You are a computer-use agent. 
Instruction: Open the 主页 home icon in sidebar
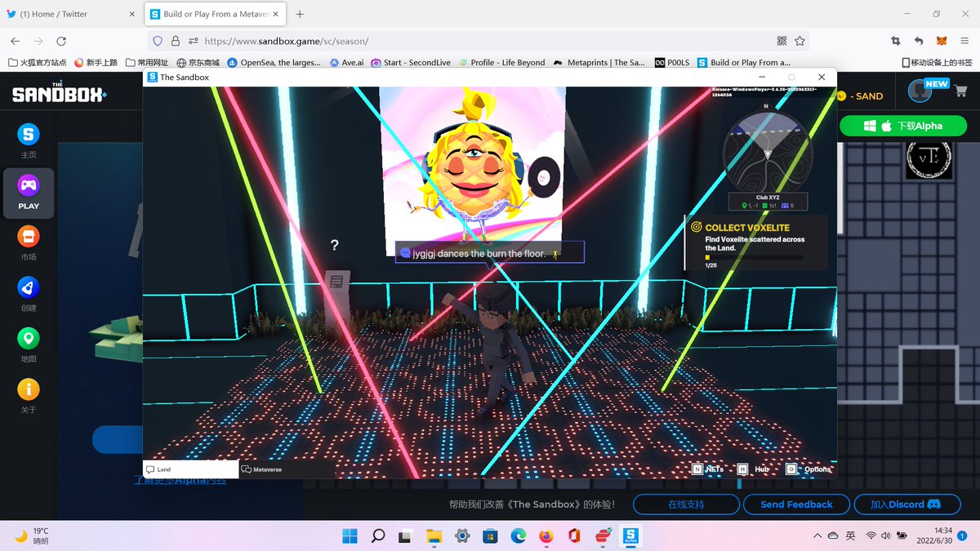coord(29,134)
